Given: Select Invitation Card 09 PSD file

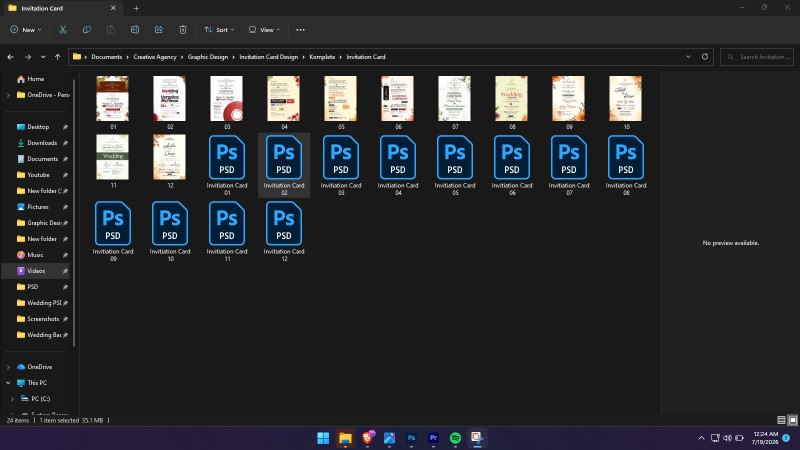Looking at the screenshot, I should (113, 231).
